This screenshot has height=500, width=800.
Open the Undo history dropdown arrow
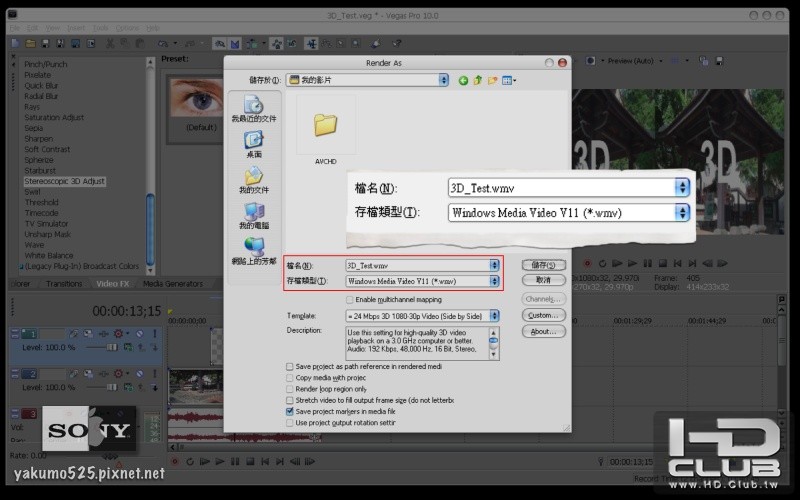175,44
